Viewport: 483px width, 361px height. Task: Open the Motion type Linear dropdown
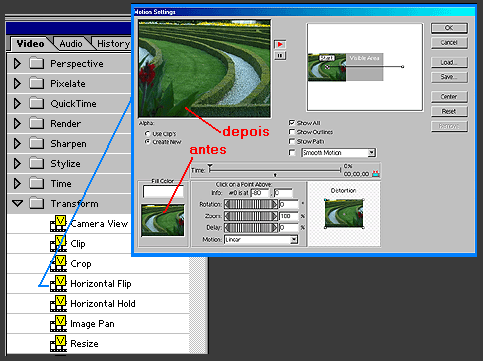point(293,240)
